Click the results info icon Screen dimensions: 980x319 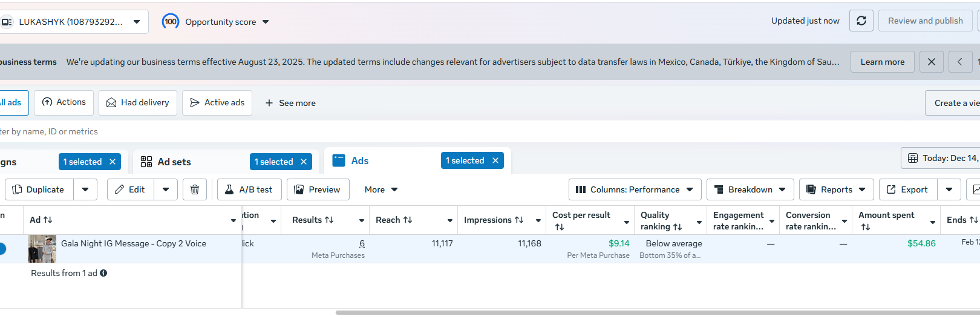[103, 273]
